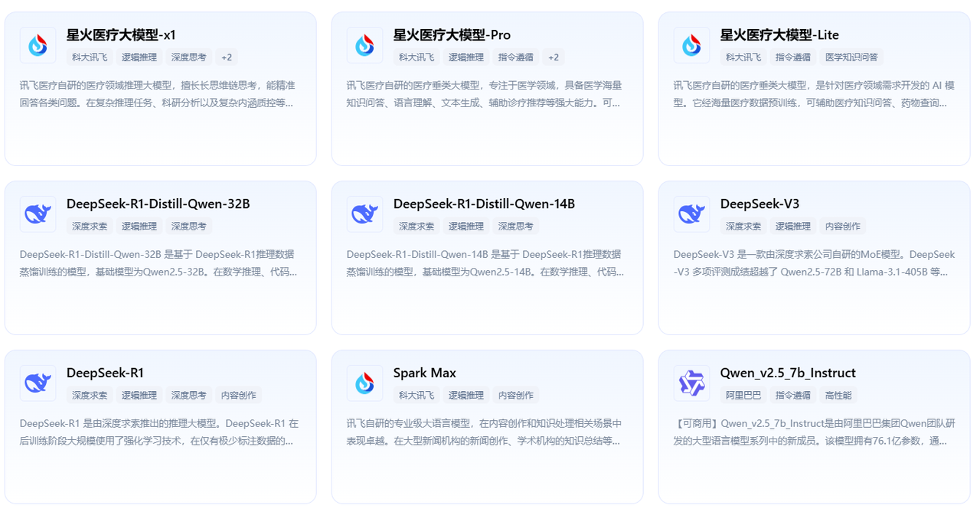Click 逻辑推理 tag on DeepSeek-R1-Distill-Qwen-32B

coord(139,227)
